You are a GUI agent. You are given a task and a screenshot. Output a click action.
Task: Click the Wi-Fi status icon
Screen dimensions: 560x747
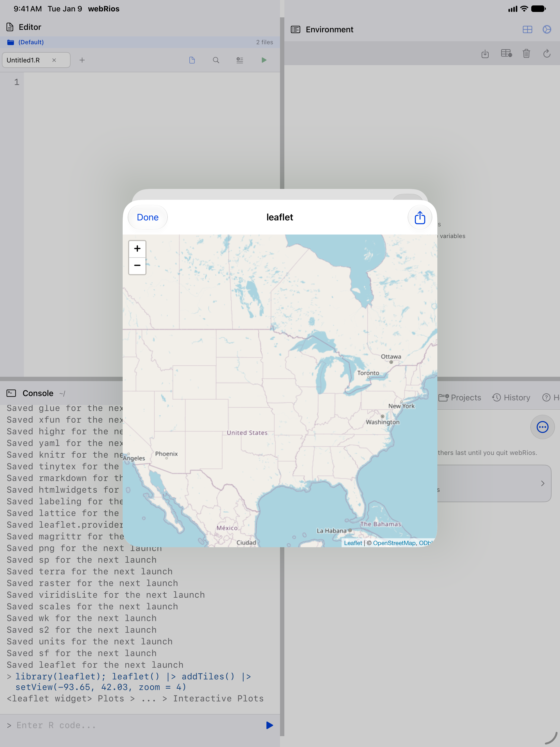point(524,9)
